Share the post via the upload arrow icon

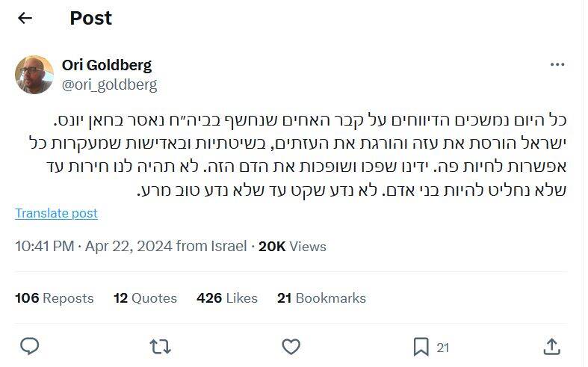(x=552, y=346)
